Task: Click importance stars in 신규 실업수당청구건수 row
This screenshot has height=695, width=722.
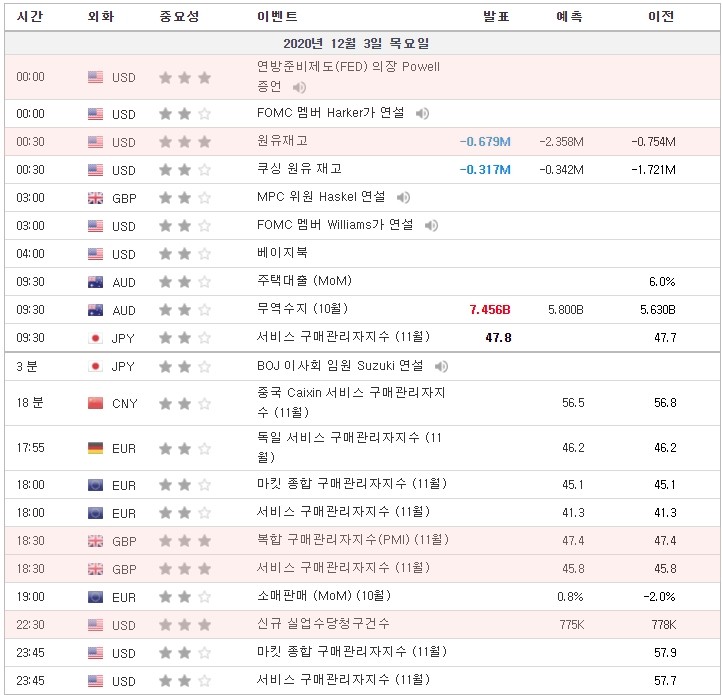Action: point(185,625)
